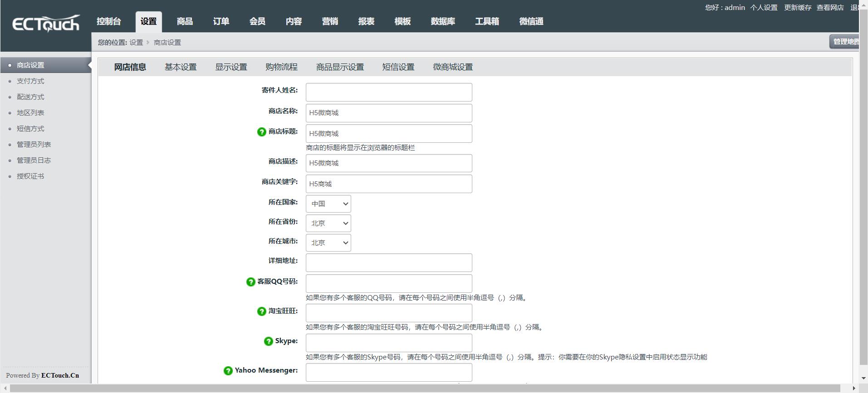Focus the 客服QQ号码 input field

pos(389,284)
